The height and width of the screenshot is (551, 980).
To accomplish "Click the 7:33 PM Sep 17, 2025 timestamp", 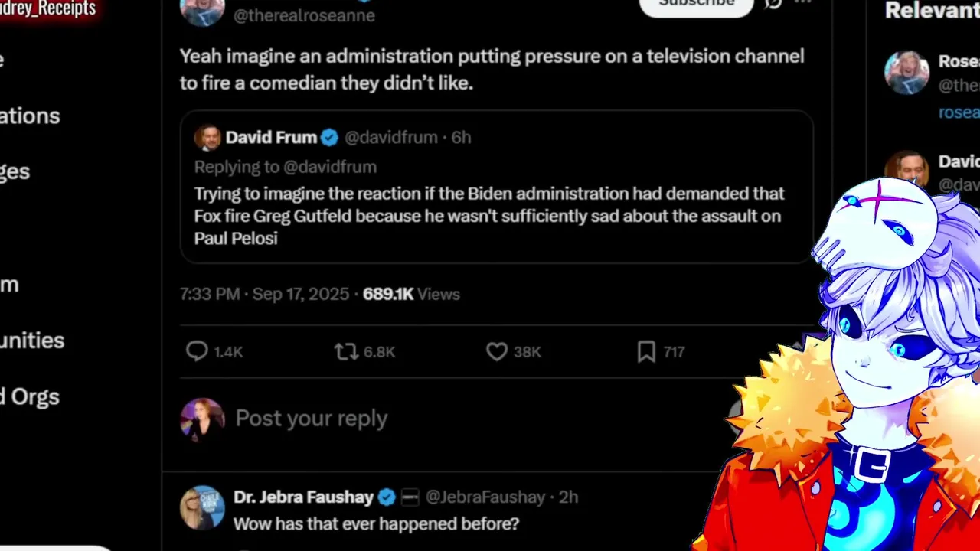I will pyautogui.click(x=264, y=294).
